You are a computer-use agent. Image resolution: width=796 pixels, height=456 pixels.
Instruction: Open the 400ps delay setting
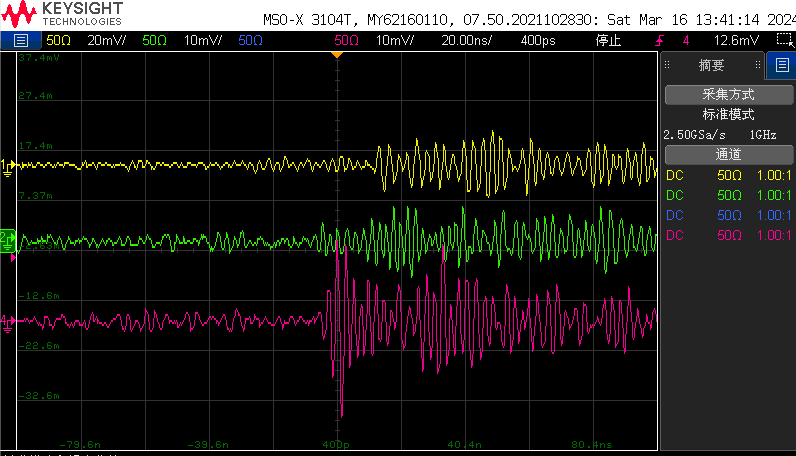point(538,41)
